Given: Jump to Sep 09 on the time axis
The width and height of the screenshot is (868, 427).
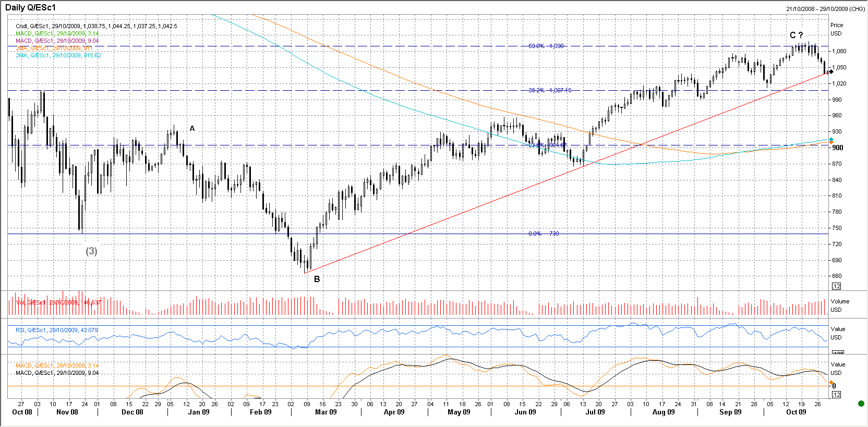Looking at the screenshot, I should click(x=730, y=412).
